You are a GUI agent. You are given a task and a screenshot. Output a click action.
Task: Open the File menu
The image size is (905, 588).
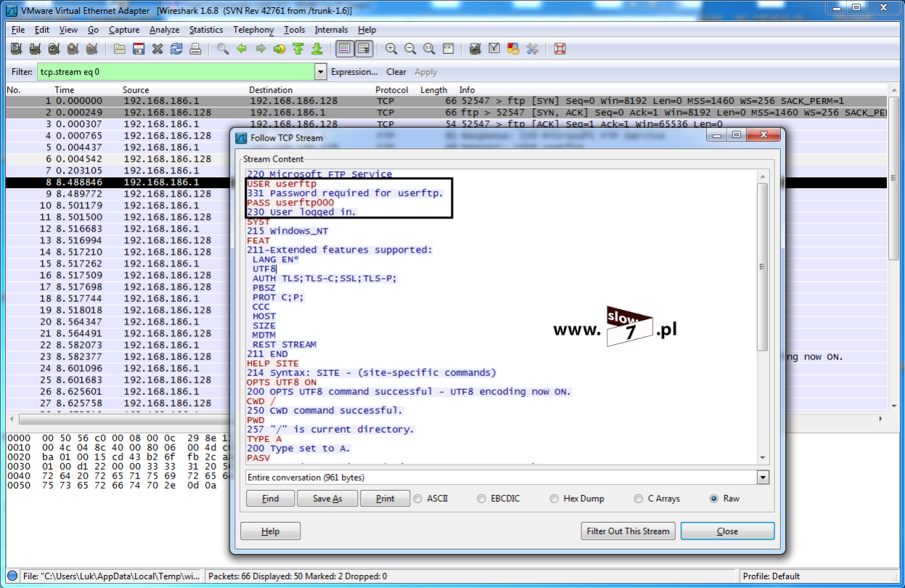18,30
